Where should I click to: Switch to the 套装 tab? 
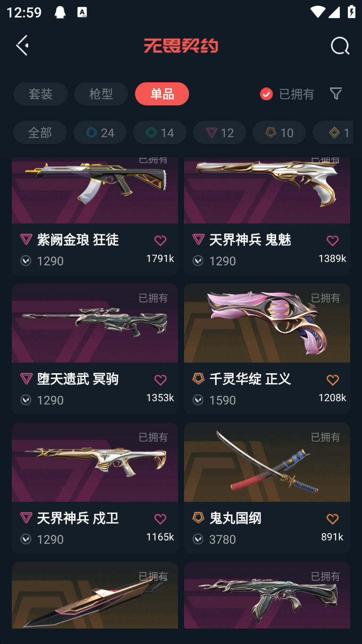click(41, 94)
